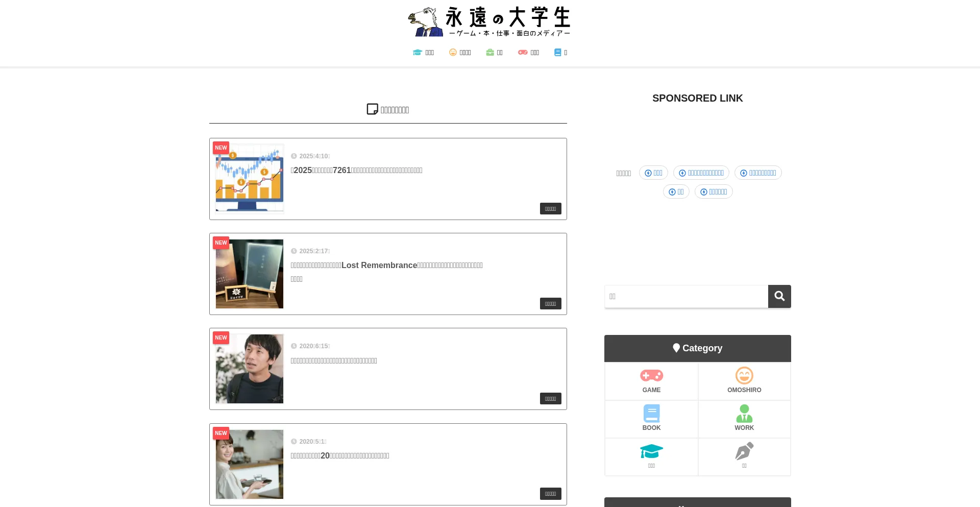The image size is (980, 507).
Task: Click the horse-head site logo
Action: click(425, 21)
